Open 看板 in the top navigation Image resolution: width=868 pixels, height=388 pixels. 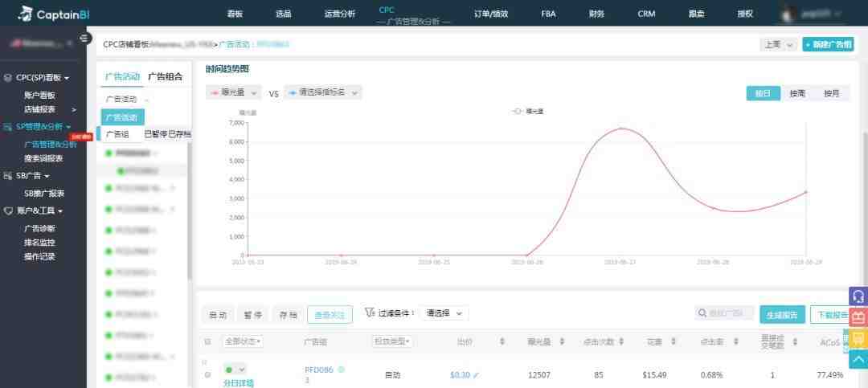(235, 14)
